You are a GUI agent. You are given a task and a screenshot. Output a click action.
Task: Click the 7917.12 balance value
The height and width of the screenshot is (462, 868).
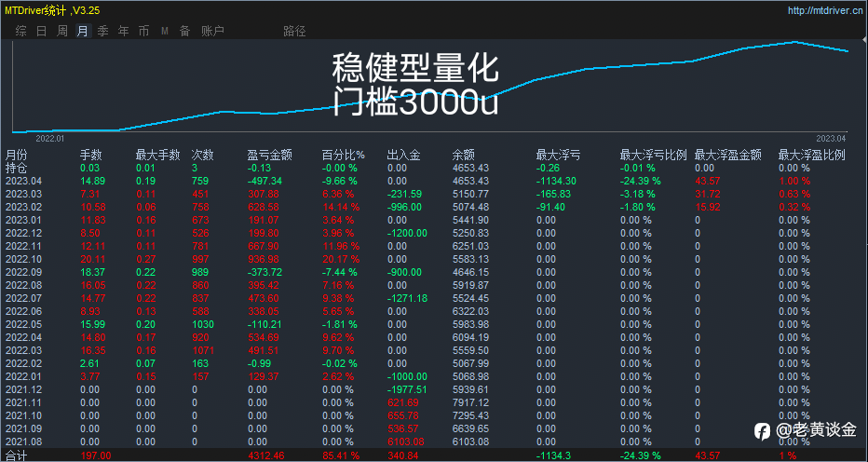coord(470,402)
